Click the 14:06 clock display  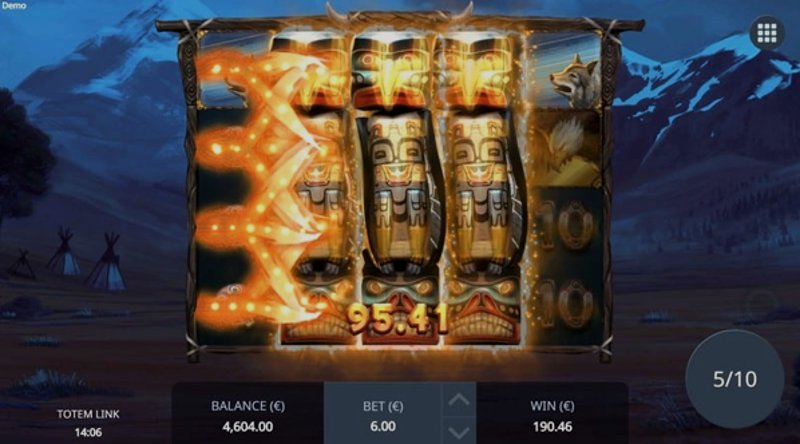click(88, 432)
